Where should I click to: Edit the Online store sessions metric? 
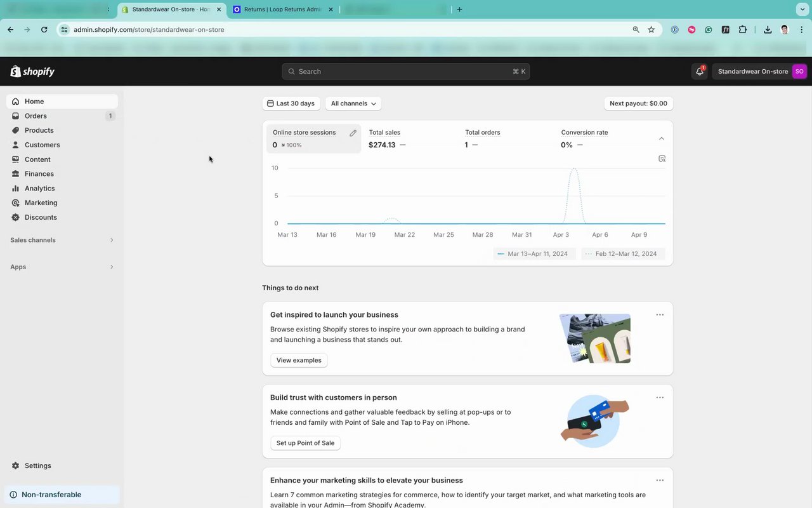[353, 133]
